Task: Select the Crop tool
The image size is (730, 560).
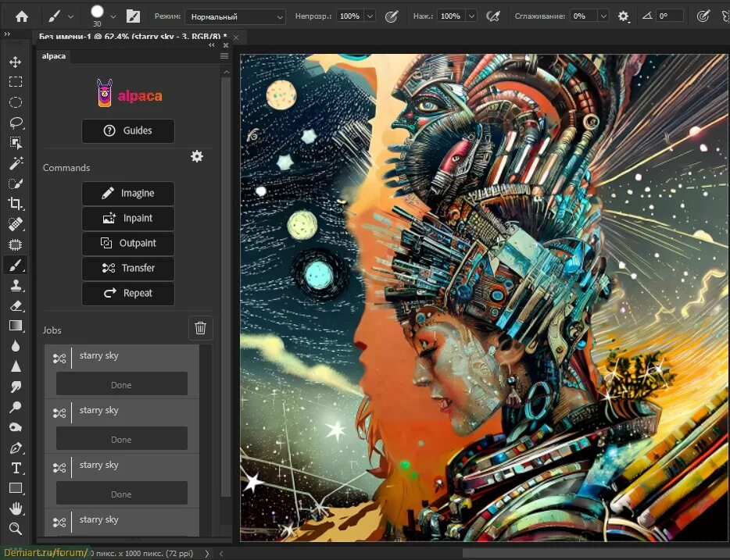Action: [x=16, y=204]
